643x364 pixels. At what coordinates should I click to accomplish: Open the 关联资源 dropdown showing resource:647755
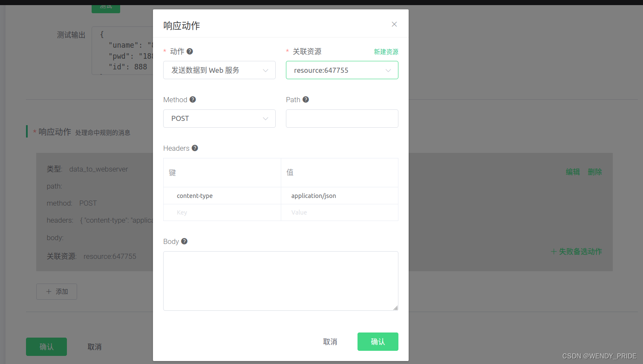342,70
